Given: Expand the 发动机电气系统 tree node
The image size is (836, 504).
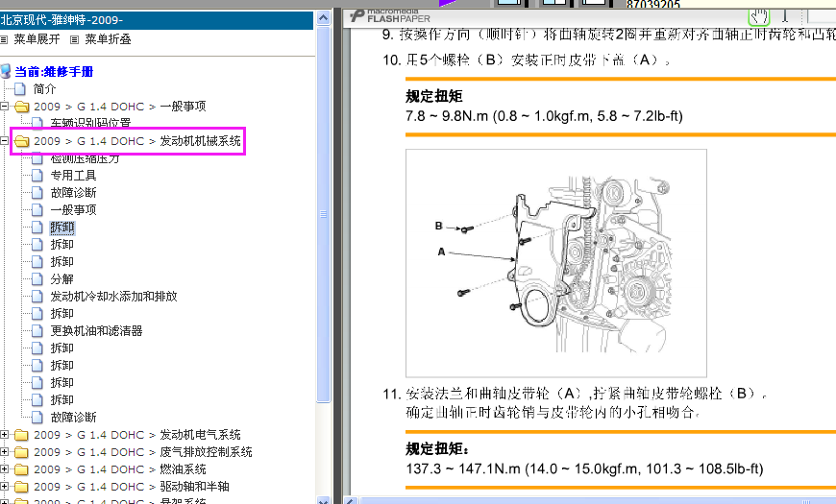Looking at the screenshot, I should [x=4, y=435].
